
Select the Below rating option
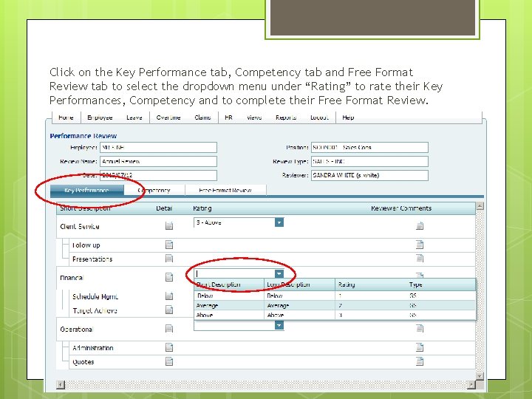click(x=335, y=296)
